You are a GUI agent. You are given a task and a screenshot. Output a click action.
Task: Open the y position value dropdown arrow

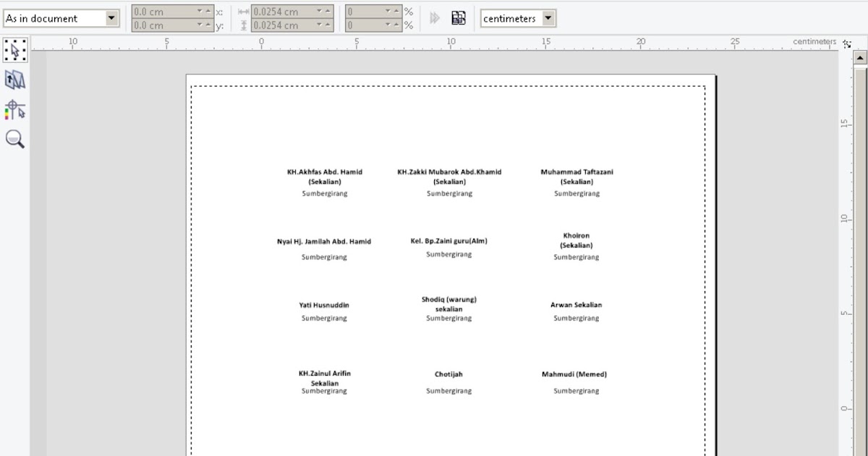point(200,25)
